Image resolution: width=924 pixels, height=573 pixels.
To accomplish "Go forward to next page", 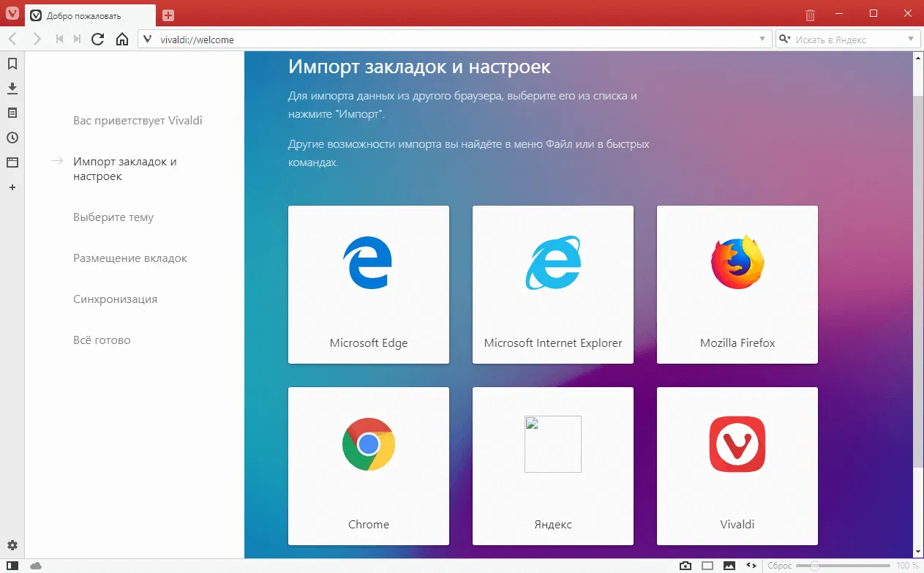I will click(x=37, y=40).
